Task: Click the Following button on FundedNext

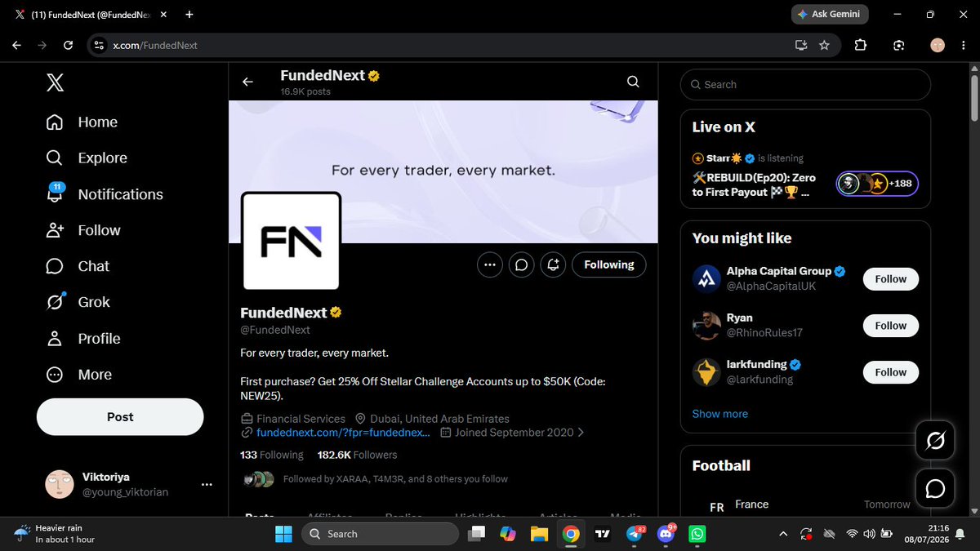Action: pos(609,264)
